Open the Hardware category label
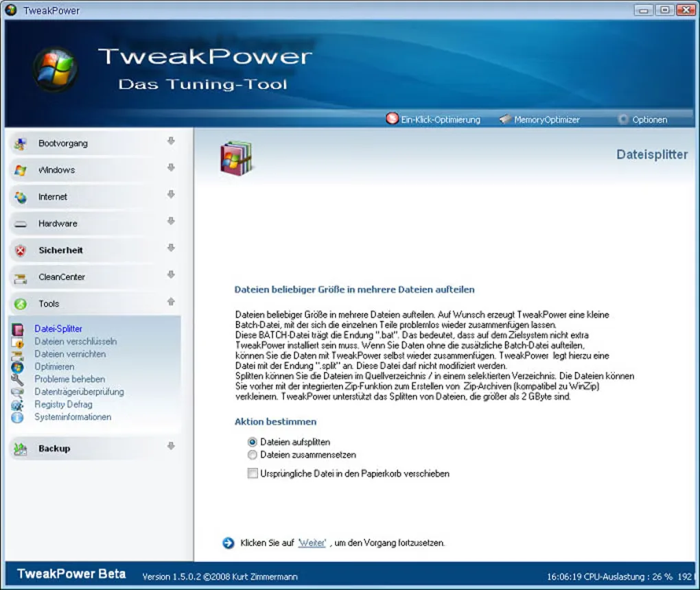700x590 pixels. pyautogui.click(x=58, y=224)
